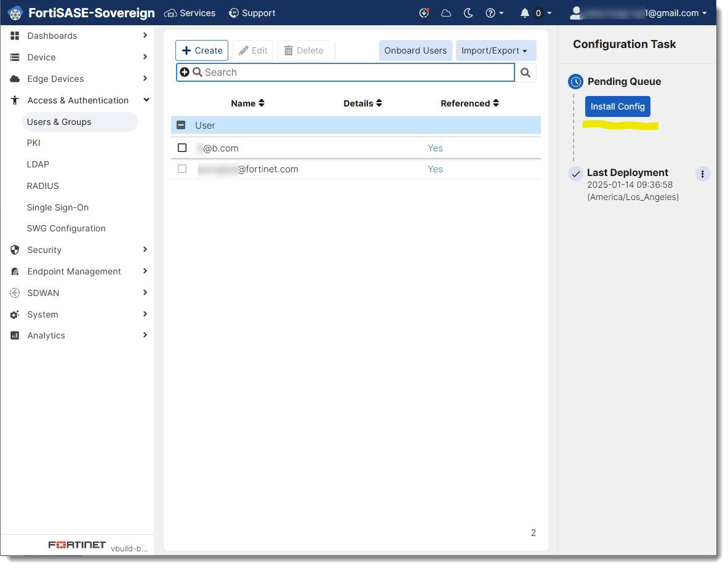Screen dimensions: 728x568
Task: Click the Edit button
Action: click(252, 50)
